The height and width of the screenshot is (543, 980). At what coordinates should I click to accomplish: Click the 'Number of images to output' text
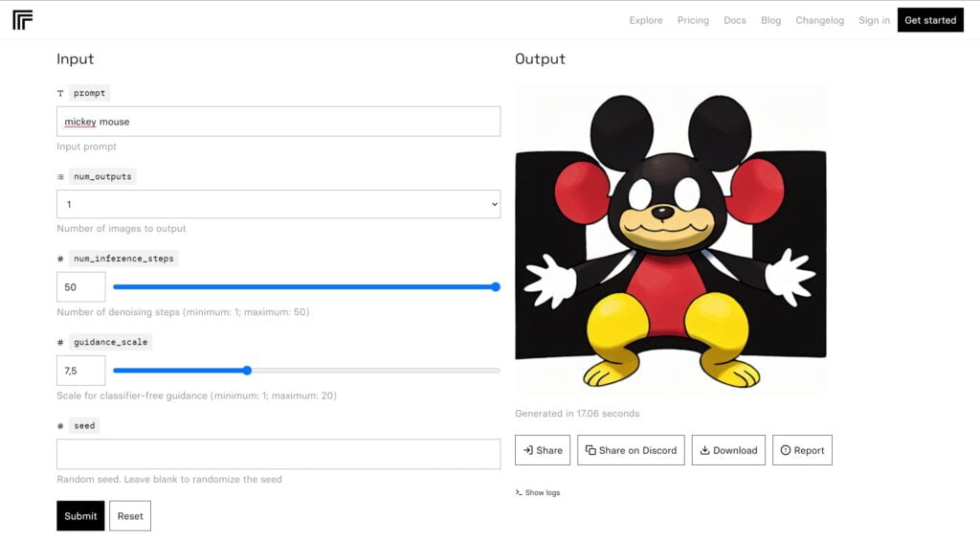coord(122,228)
